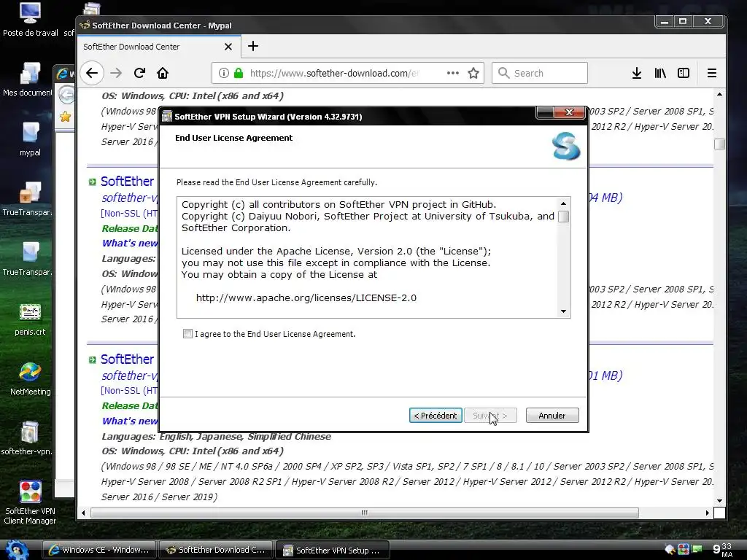This screenshot has height=560, width=747.
Task: Reload the page in Mypal
Action: click(139, 73)
